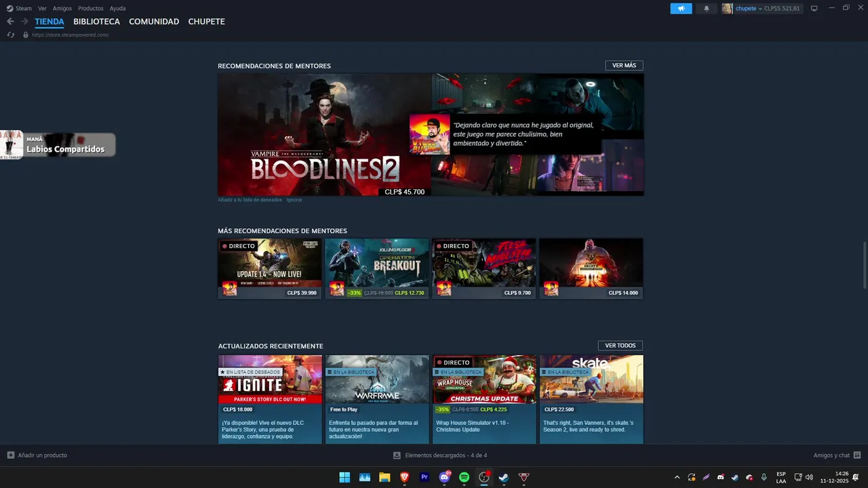Screen dimensions: 868x488
Task: Click 'Añadir a tu lista de deseados'
Action: 250,200
